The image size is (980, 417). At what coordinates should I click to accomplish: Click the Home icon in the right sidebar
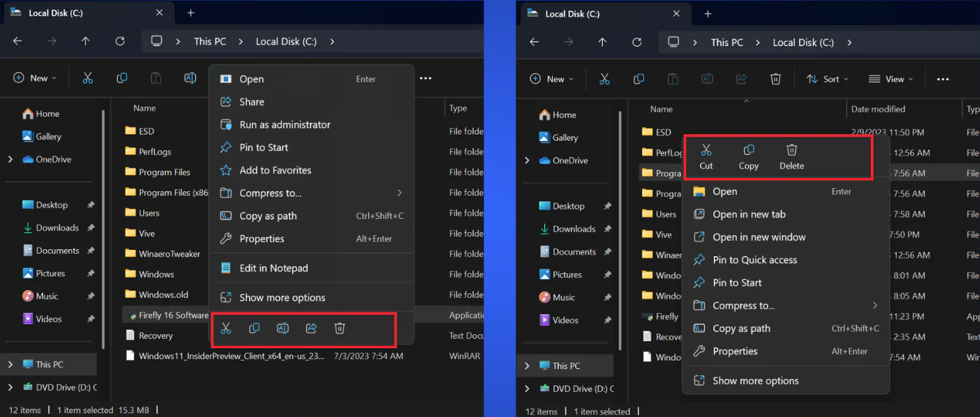(543, 114)
